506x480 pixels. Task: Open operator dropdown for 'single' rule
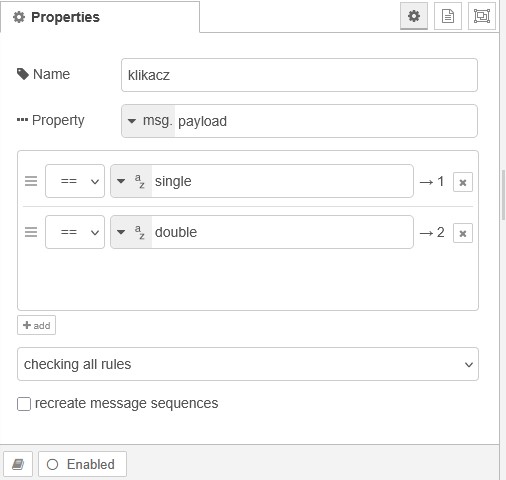click(x=75, y=181)
